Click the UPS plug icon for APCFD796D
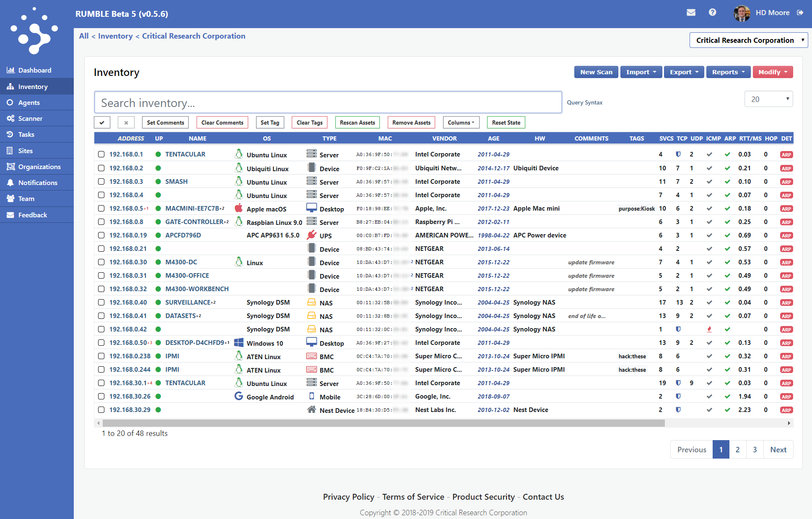Viewport: 812px width, 519px height. point(311,235)
